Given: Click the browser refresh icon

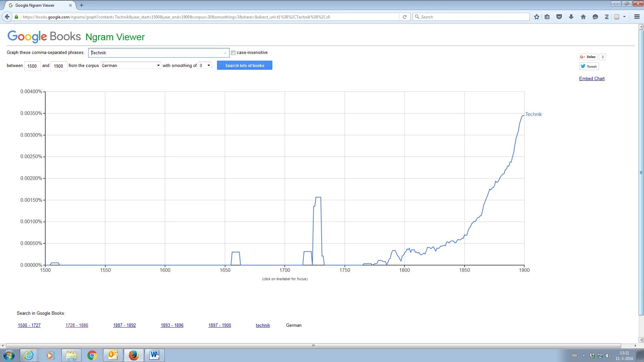Looking at the screenshot, I should [404, 17].
